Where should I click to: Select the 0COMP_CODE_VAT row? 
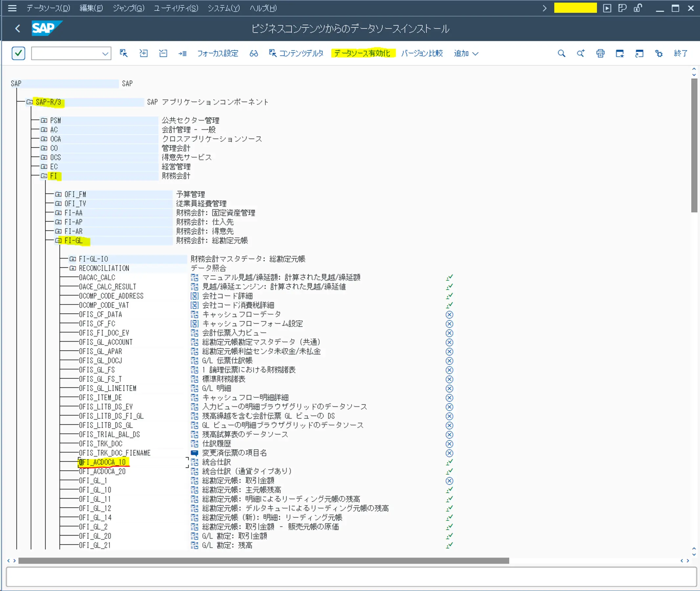pyautogui.click(x=104, y=305)
